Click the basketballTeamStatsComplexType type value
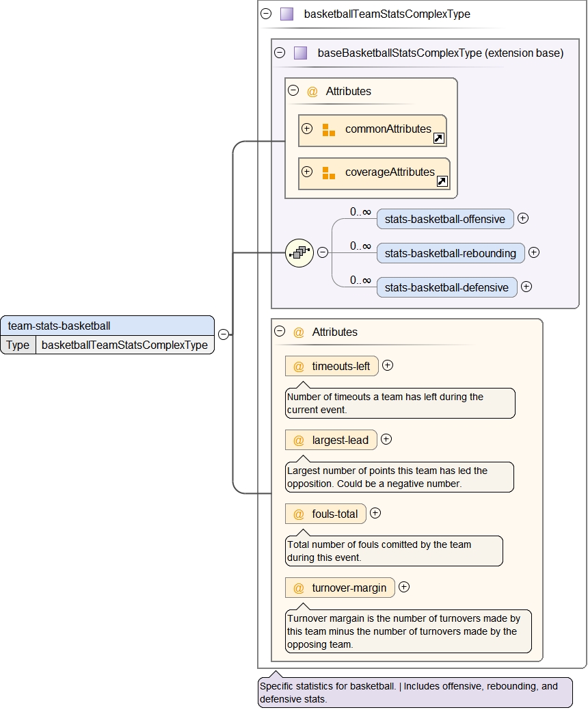This screenshot has width=588, height=710. [x=124, y=345]
